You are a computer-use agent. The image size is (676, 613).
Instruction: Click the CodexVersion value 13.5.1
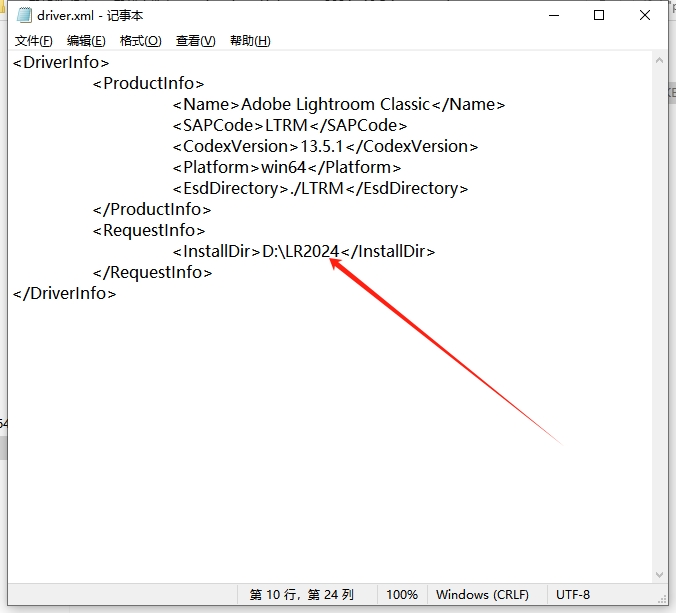click(322, 147)
